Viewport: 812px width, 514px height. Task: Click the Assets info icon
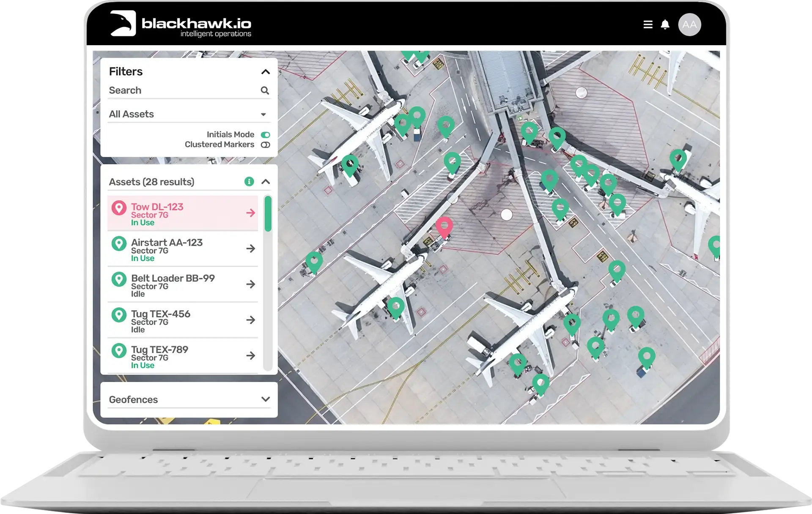[249, 182]
